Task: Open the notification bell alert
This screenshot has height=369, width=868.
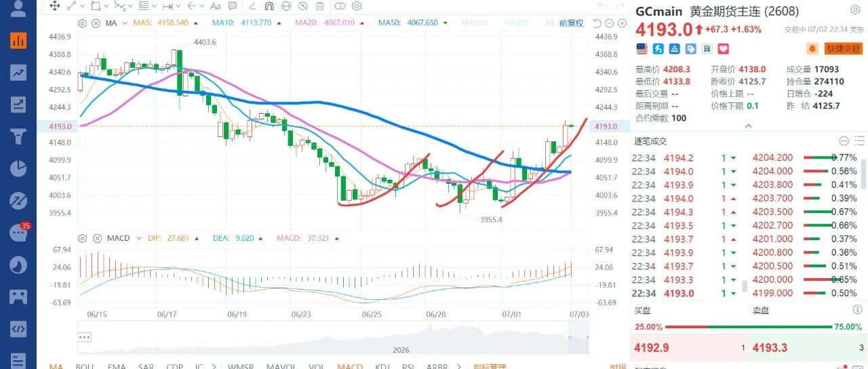Action: (812, 49)
